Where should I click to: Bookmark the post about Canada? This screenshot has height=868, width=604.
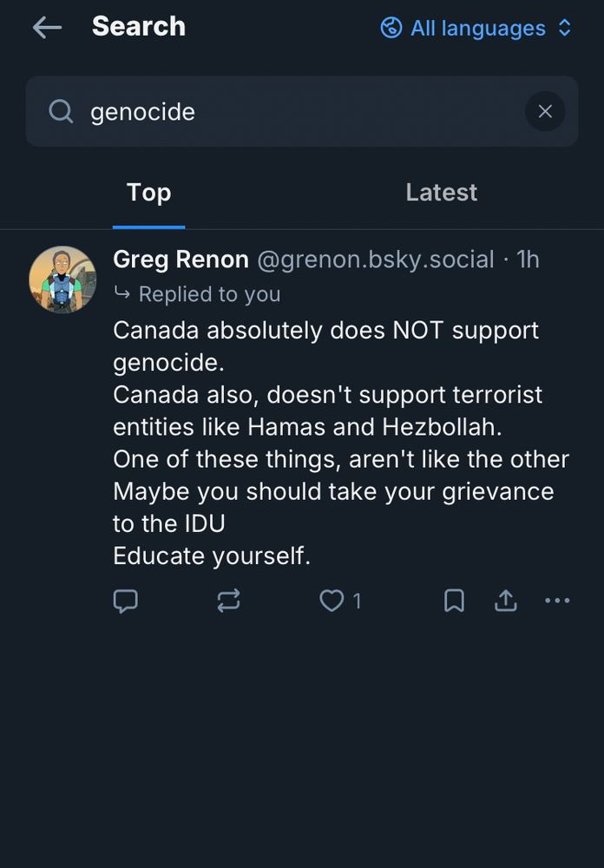[x=454, y=600]
